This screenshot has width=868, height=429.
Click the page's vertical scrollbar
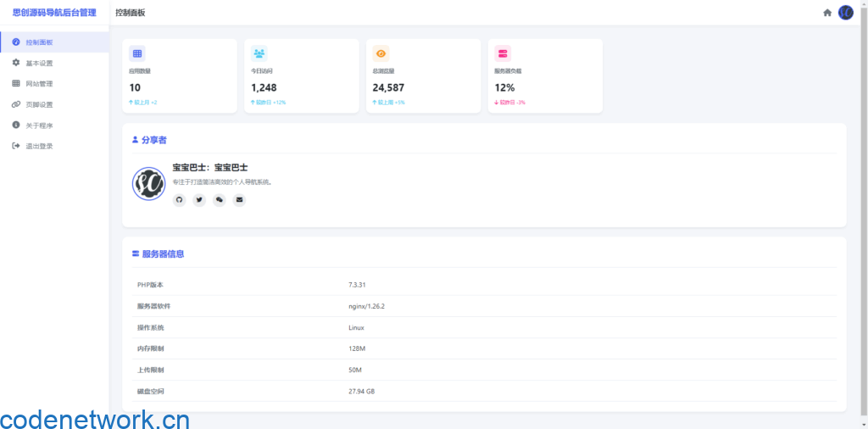(865, 212)
